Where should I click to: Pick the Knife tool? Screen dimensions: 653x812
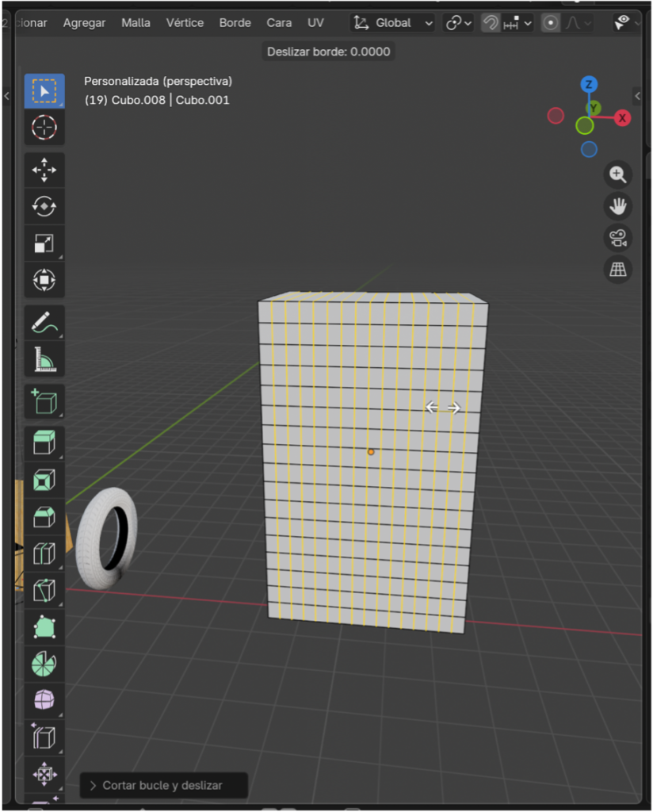click(44, 590)
